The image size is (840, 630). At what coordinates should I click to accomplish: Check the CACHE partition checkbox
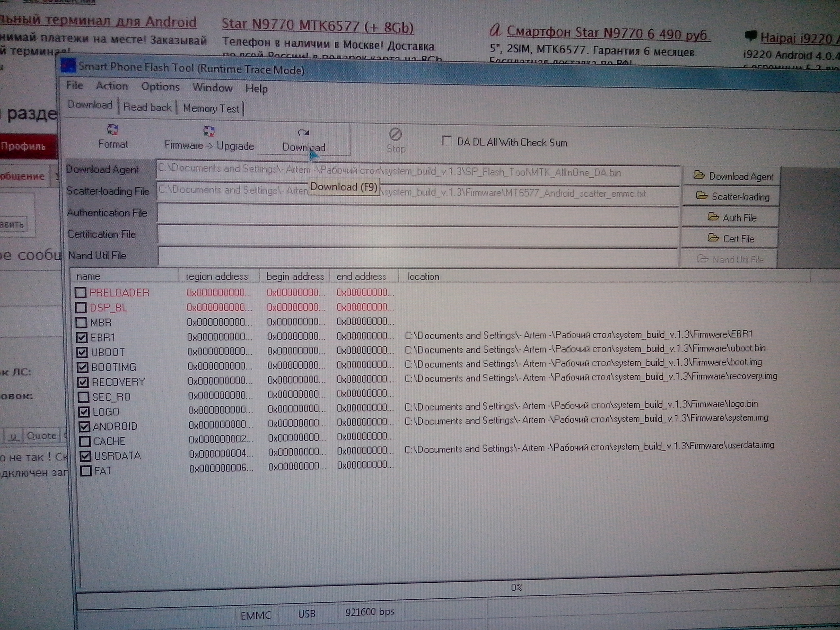85,441
